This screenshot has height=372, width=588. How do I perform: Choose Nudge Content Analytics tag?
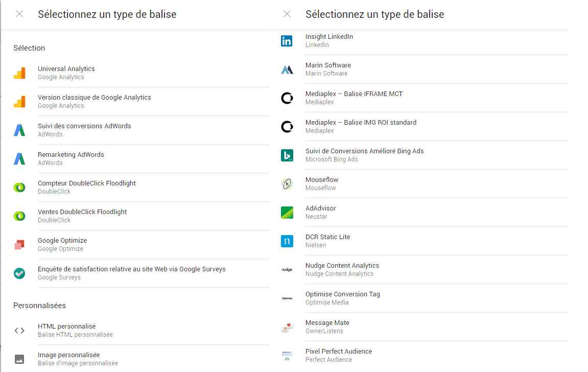click(x=424, y=270)
